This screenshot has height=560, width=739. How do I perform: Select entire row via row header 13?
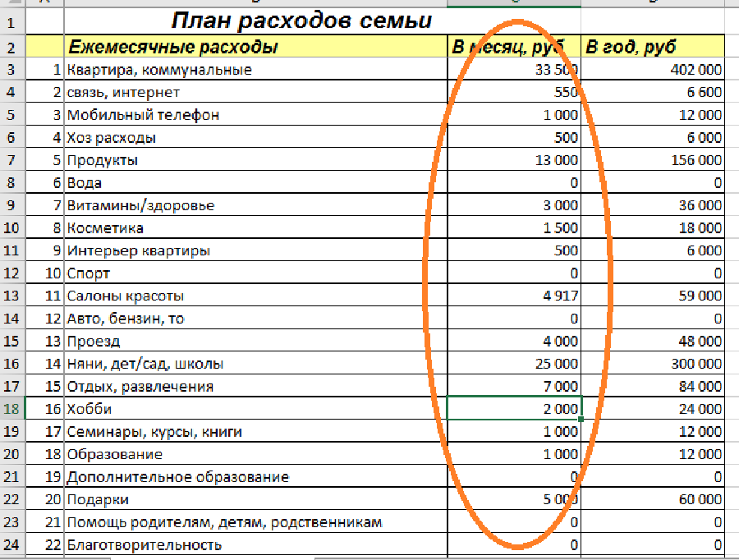tap(12, 296)
